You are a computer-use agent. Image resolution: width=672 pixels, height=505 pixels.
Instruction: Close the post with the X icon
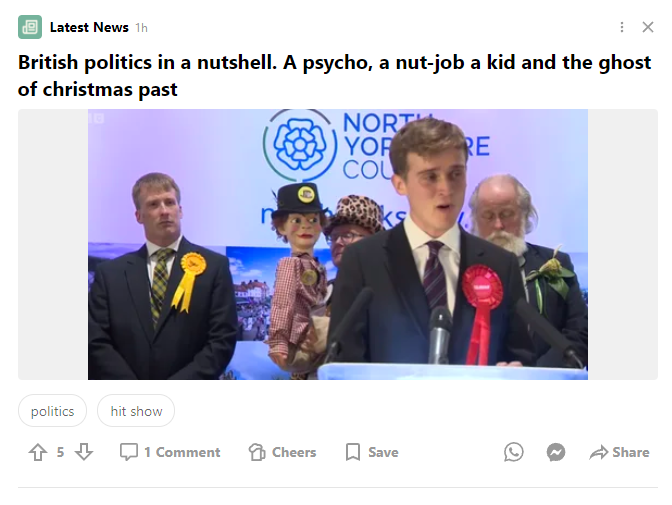[648, 27]
